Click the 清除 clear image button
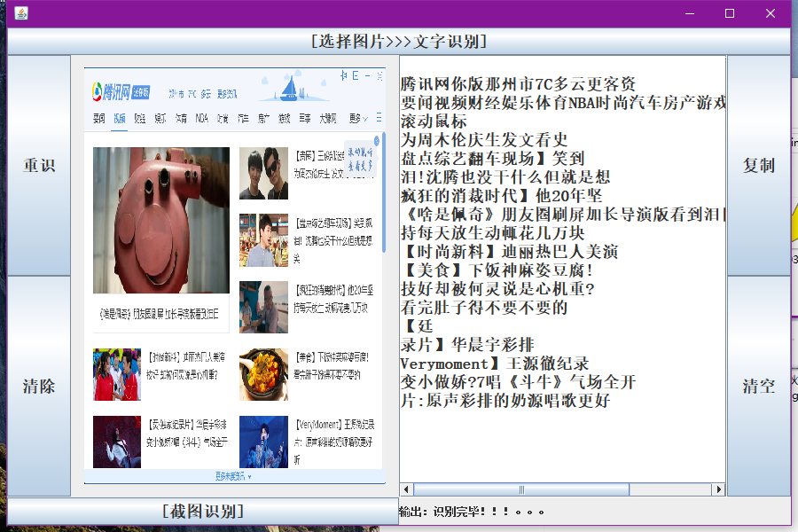The height and width of the screenshot is (532, 798). [39, 386]
